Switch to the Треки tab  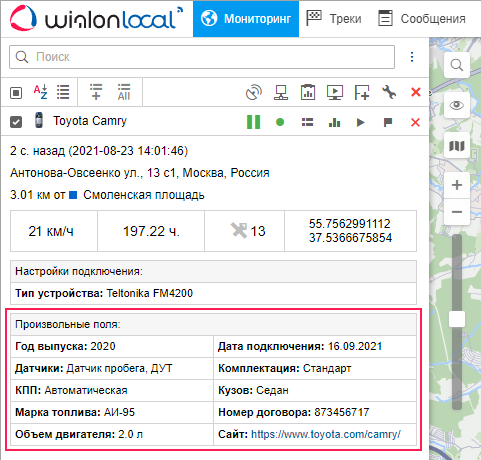click(x=334, y=19)
